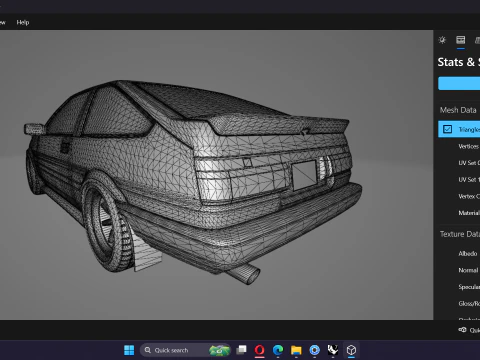Select the Normal texture view
The image size is (480, 360).
click(x=468, y=270)
